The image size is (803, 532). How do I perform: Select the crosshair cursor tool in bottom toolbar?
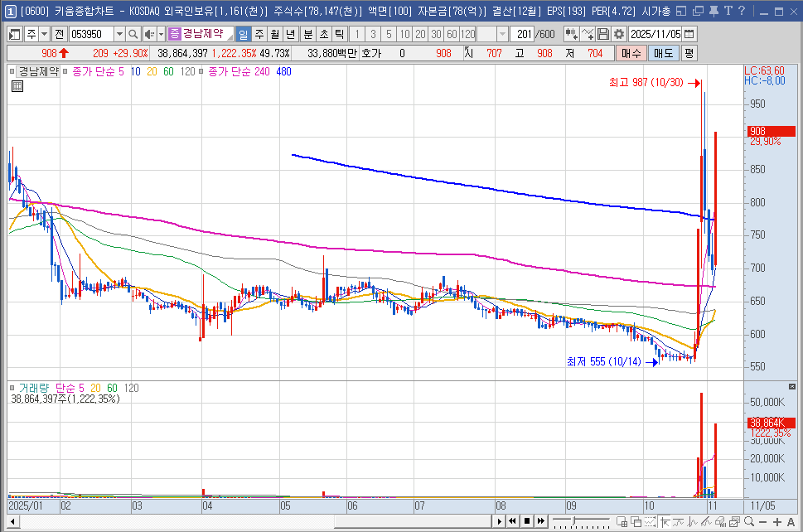point(665,522)
